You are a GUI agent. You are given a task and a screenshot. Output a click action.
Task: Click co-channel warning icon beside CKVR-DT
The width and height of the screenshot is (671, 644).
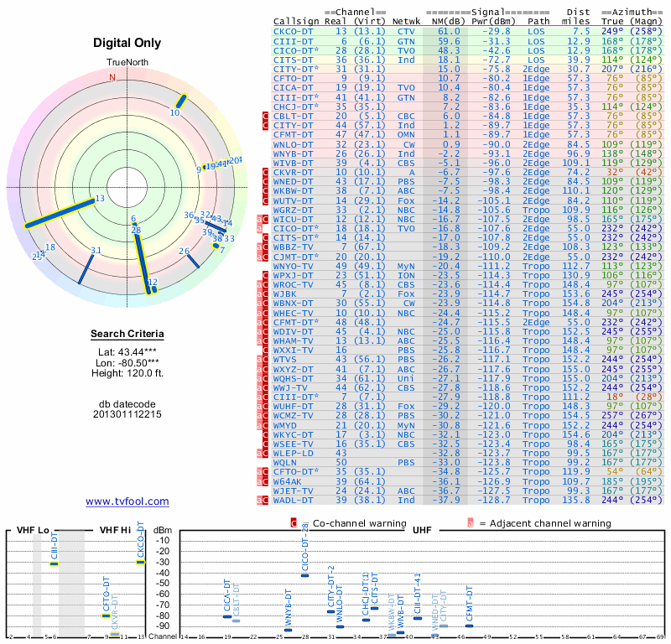(265, 172)
